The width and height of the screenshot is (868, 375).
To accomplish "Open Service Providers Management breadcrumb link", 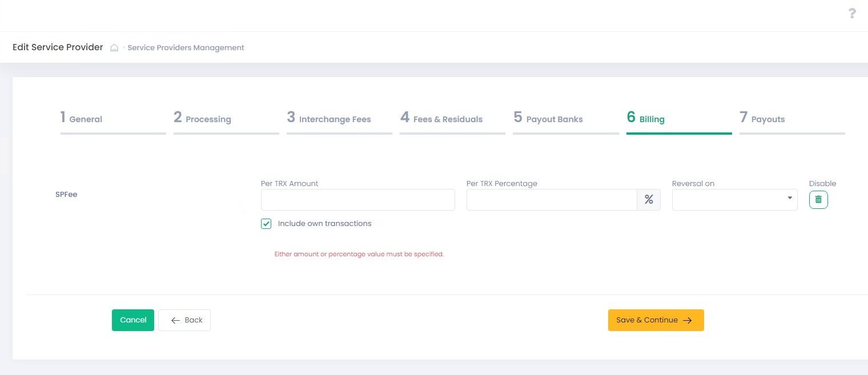I will pyautogui.click(x=186, y=48).
